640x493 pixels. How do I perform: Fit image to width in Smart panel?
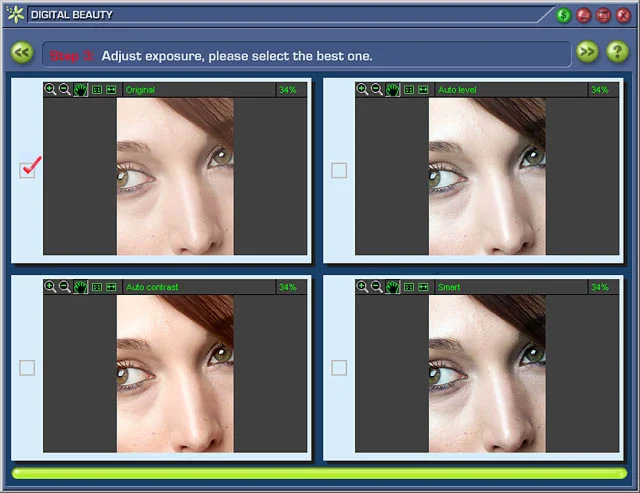pos(423,287)
